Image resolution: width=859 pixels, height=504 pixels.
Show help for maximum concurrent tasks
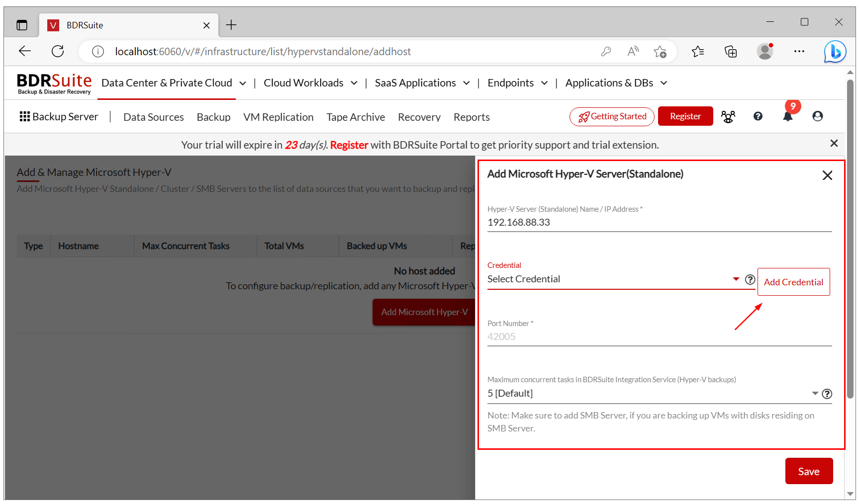point(827,394)
